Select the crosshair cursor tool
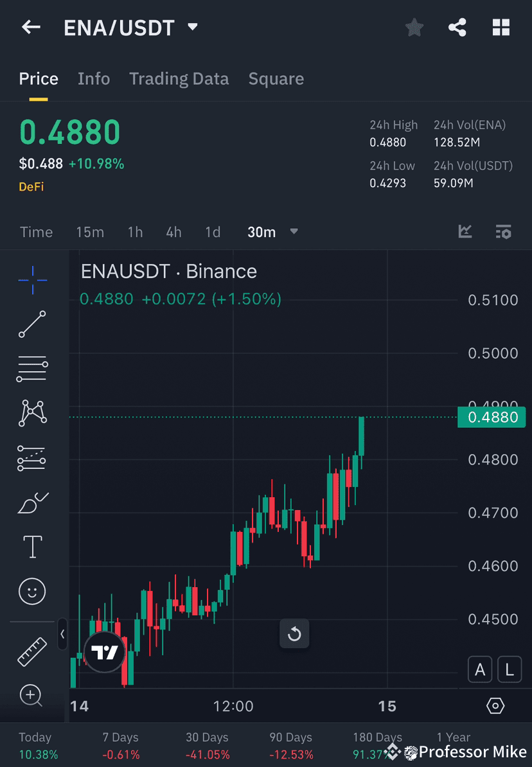Viewport: 532px width, 767px height. point(32,281)
